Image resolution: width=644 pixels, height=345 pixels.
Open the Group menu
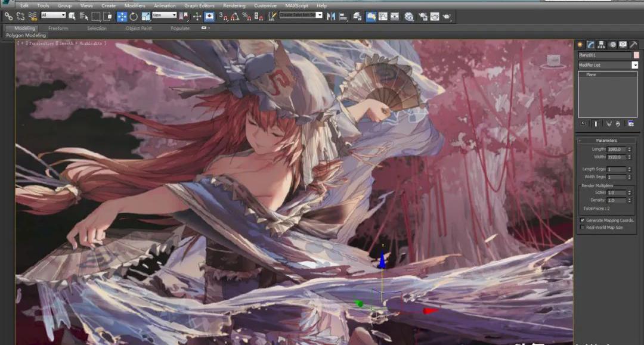tap(64, 6)
